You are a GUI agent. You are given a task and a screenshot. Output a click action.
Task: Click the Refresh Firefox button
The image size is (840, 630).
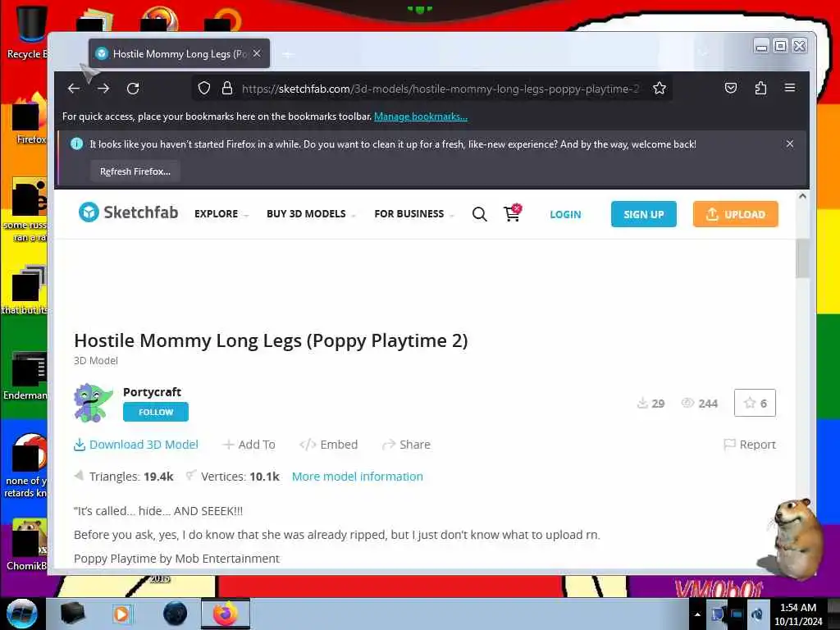(x=135, y=171)
